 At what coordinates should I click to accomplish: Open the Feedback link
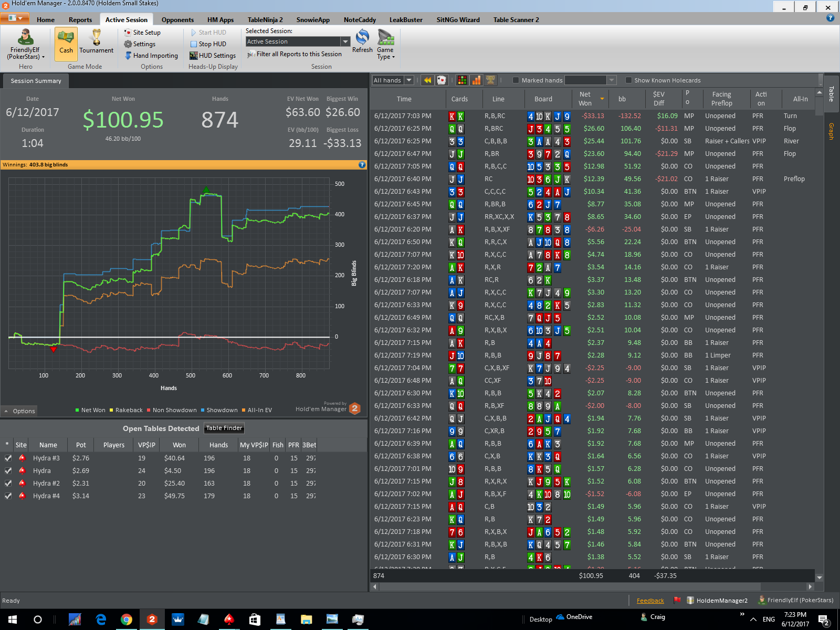[650, 601]
